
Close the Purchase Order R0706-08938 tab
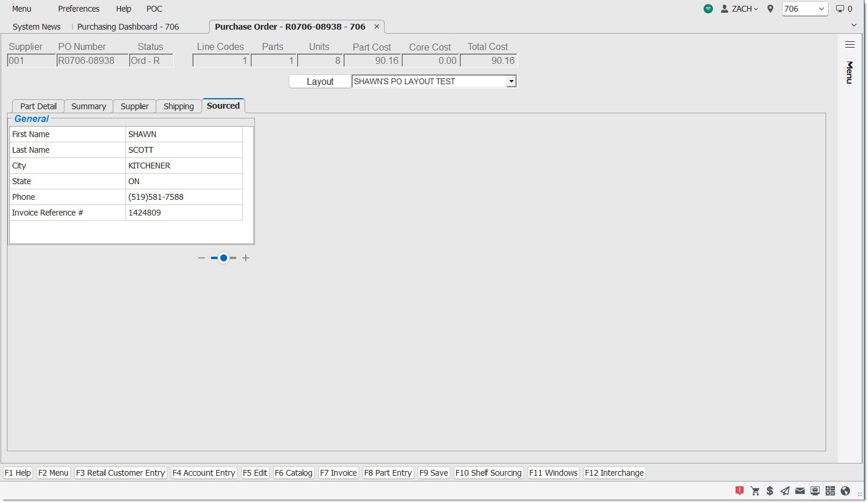point(376,27)
